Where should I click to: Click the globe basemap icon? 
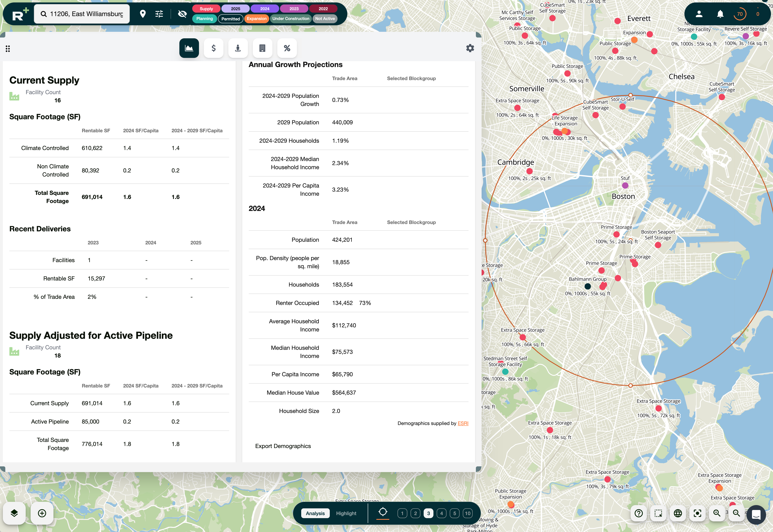pos(677,513)
